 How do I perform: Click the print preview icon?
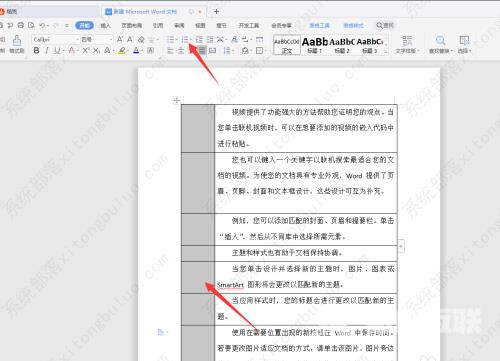click(31, 25)
